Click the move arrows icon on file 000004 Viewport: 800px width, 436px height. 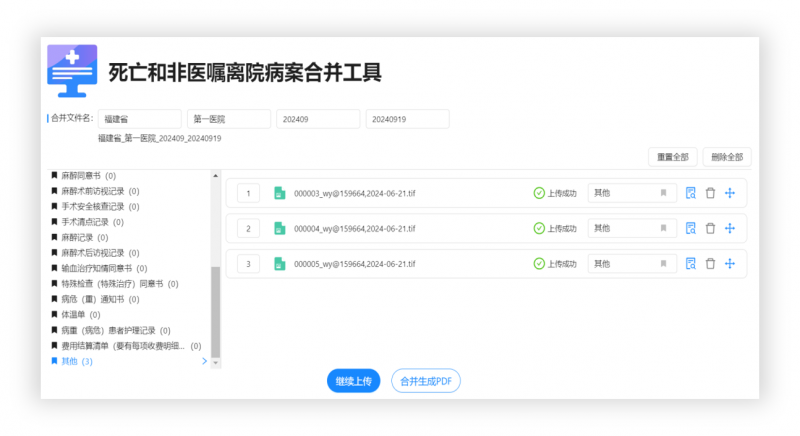coord(730,228)
